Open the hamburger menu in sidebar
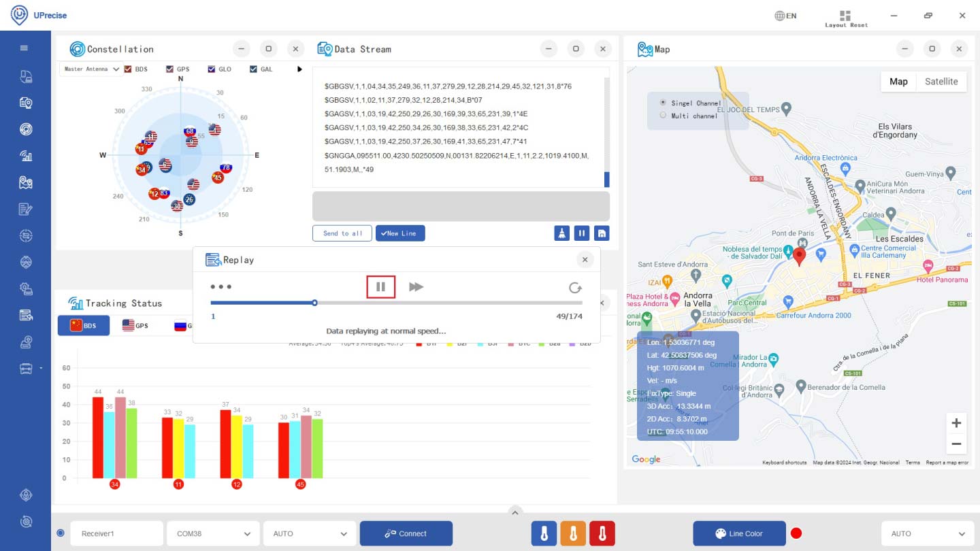This screenshot has height=551, width=980. [24, 48]
